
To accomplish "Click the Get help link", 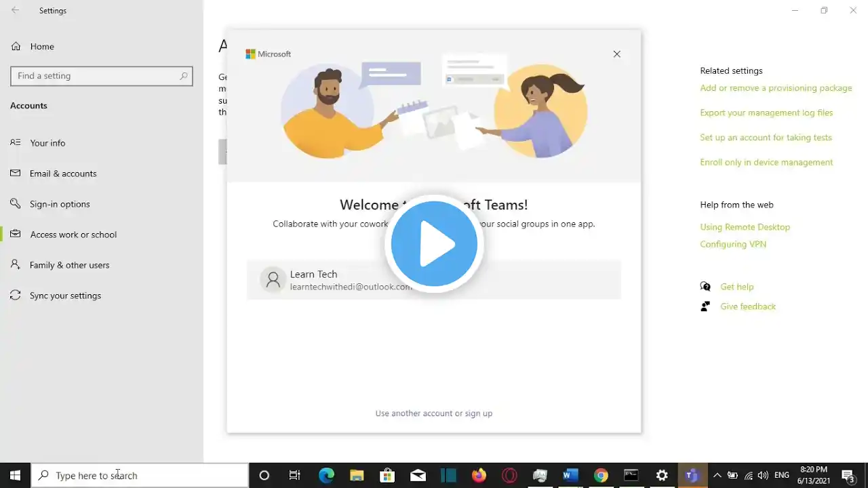I will click(x=737, y=287).
